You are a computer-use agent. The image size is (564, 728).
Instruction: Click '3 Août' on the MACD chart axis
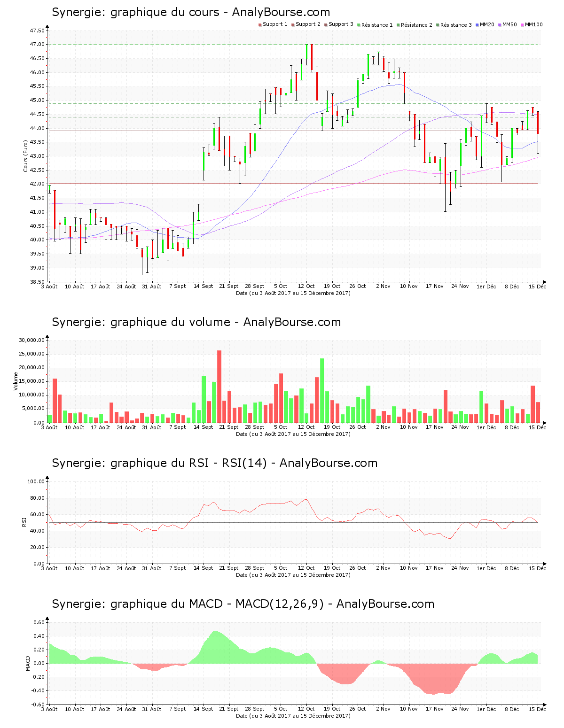(x=49, y=709)
